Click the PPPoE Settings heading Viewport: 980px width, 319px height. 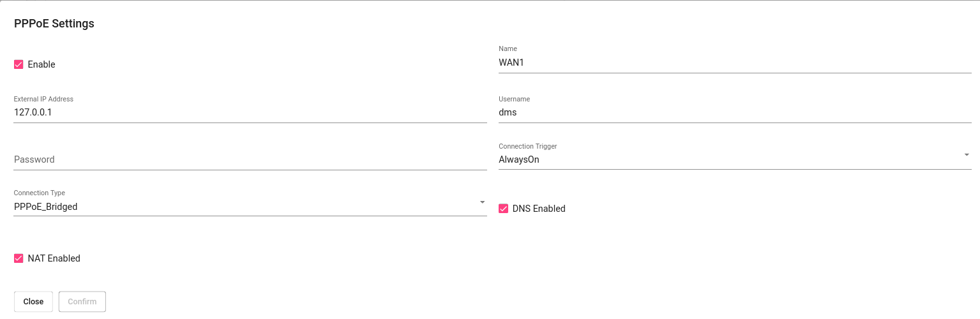click(x=54, y=24)
